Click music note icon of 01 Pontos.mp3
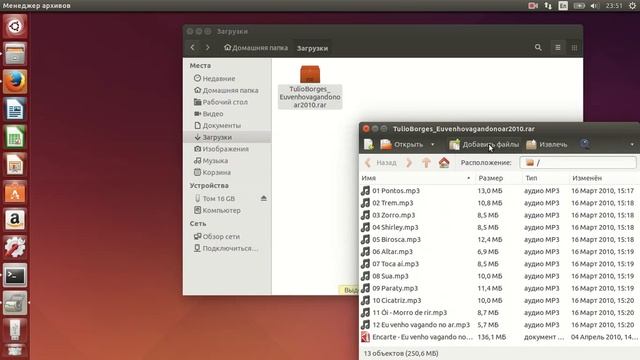Viewport: 640px width, 360px height. pyautogui.click(x=365, y=191)
